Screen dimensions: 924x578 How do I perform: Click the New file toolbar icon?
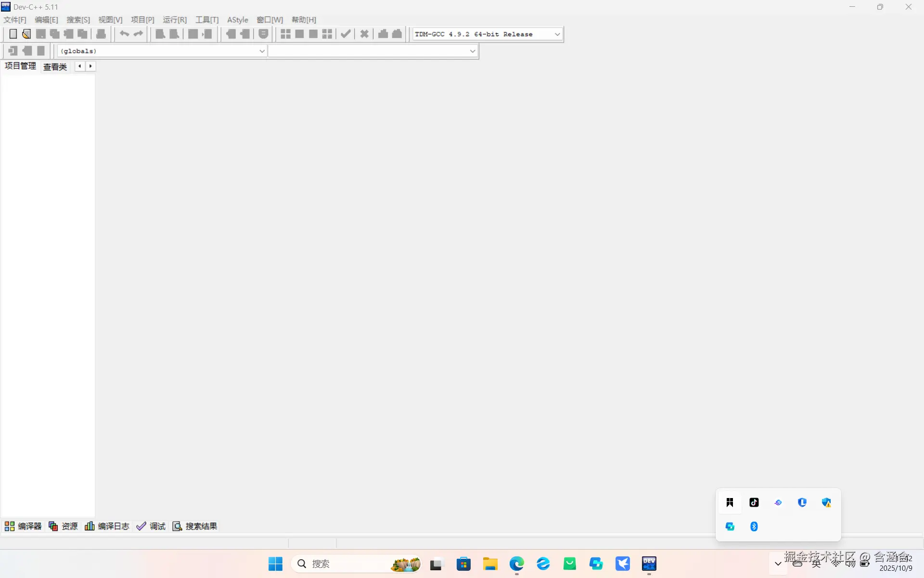click(13, 34)
